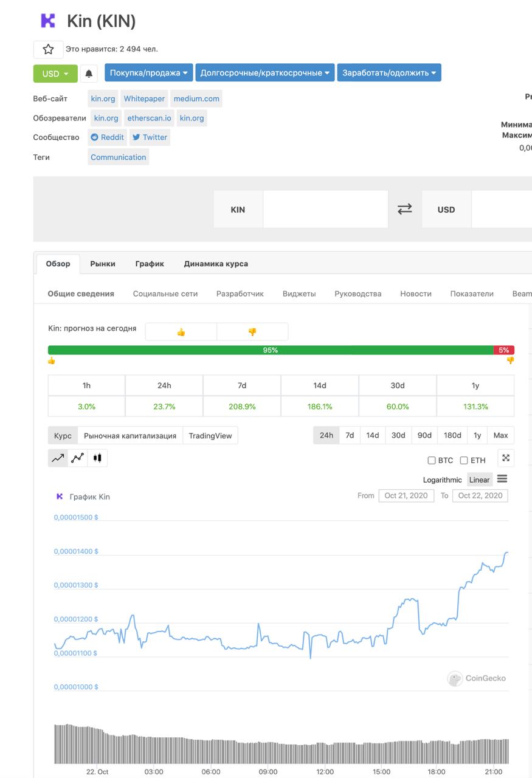Click the red 5% sentiment bar
This screenshot has height=778, width=532.
tap(504, 350)
